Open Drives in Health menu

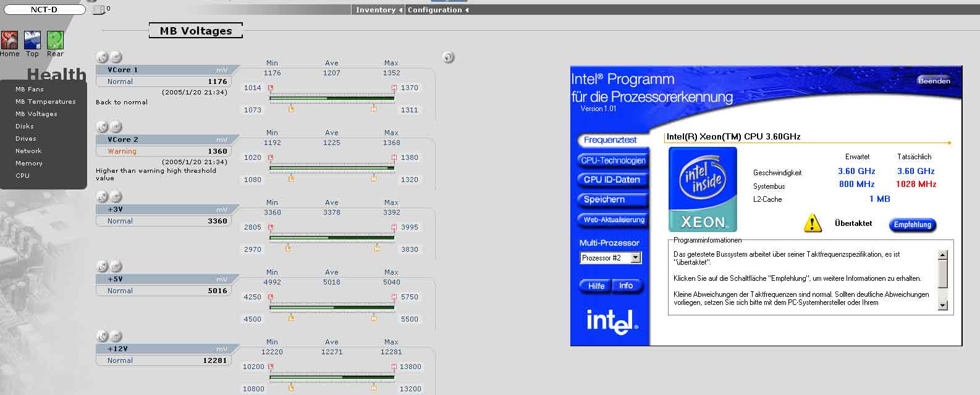point(26,139)
